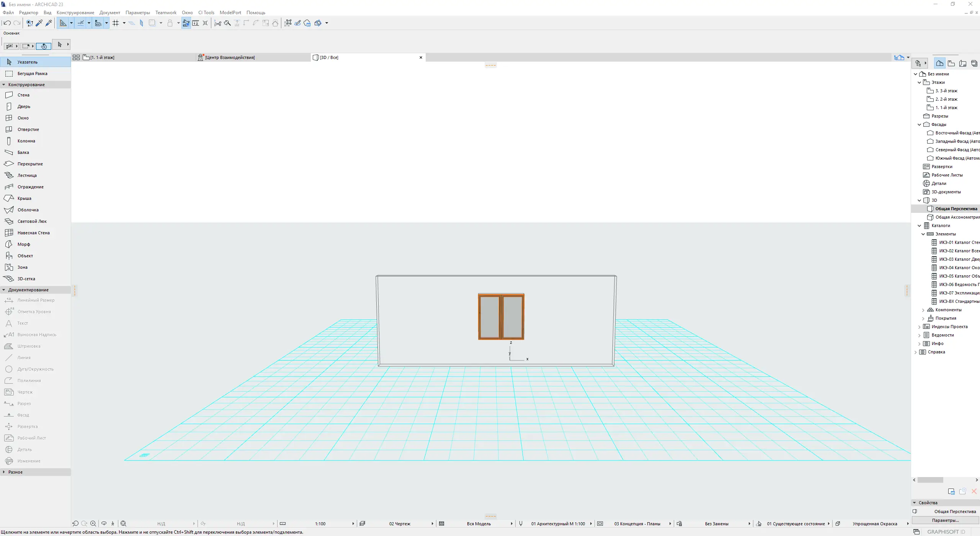Click the scissors trim tool icon
The height and width of the screenshot is (536, 980).
218,23
